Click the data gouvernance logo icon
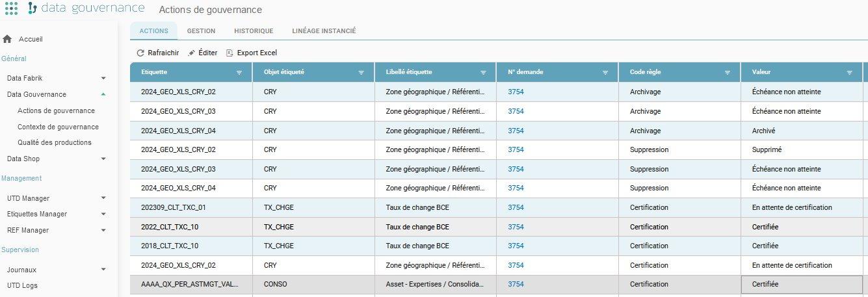The width and height of the screenshot is (868, 297). coord(33,9)
